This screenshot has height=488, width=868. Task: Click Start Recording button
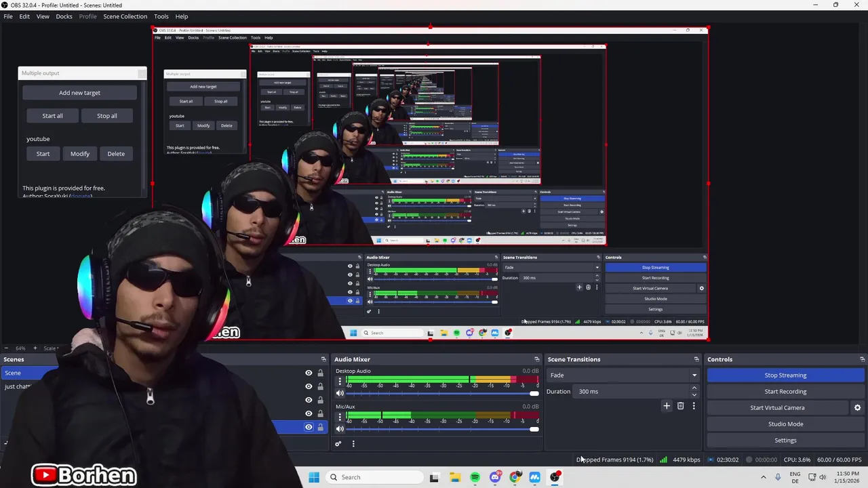coord(785,391)
